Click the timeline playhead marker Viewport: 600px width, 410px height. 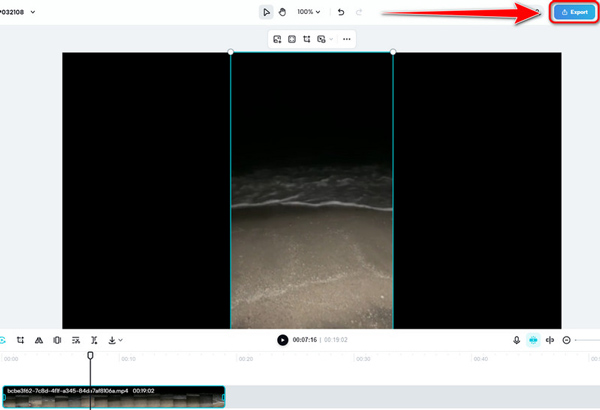click(90, 356)
